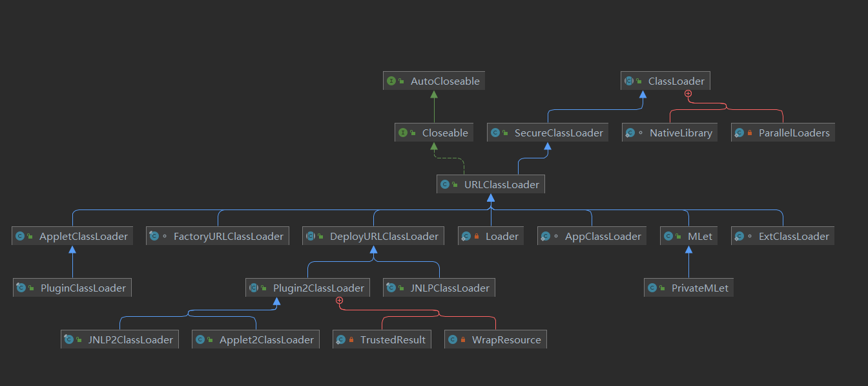Viewport: 868px width, 386px height.
Task: Click the class icon of NativeLibrary node
Action: [630, 133]
